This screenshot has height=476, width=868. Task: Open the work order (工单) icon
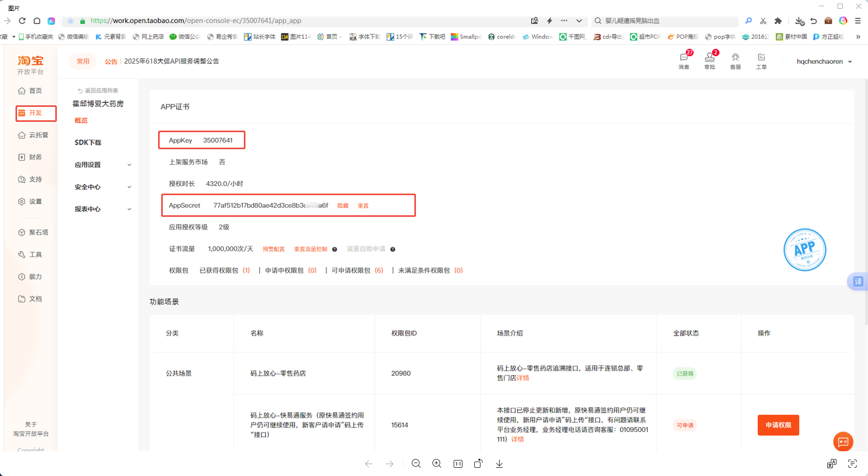[x=761, y=61]
